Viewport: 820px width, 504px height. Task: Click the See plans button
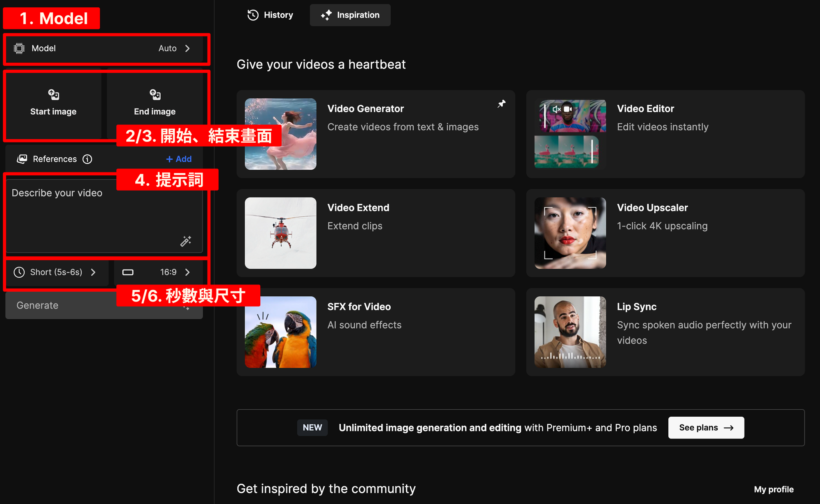pos(706,428)
